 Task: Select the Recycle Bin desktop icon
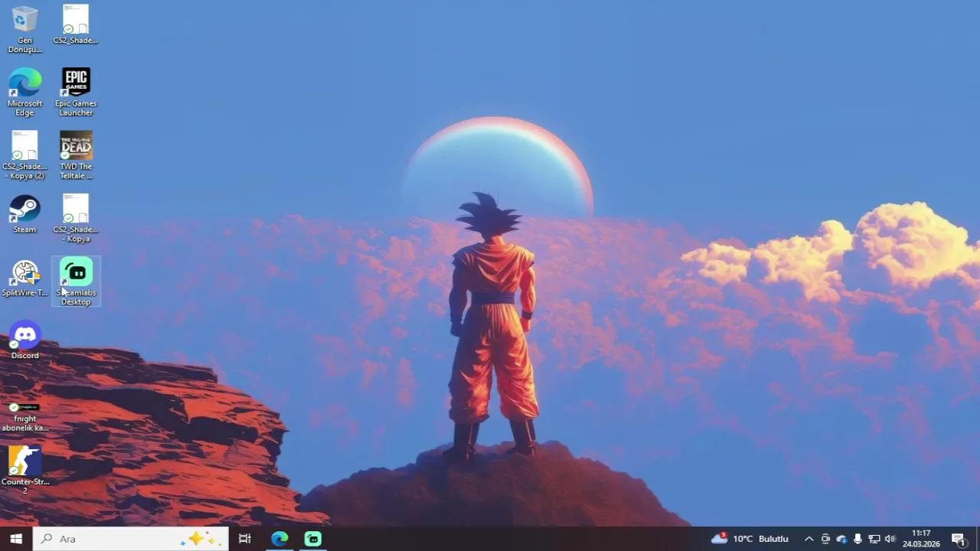(24, 29)
